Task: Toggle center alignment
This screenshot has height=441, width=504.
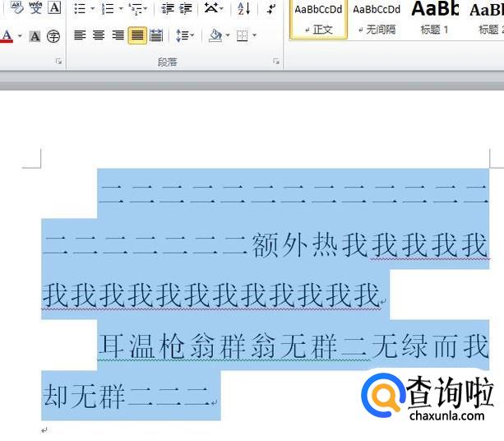Action: pyautogui.click(x=99, y=36)
